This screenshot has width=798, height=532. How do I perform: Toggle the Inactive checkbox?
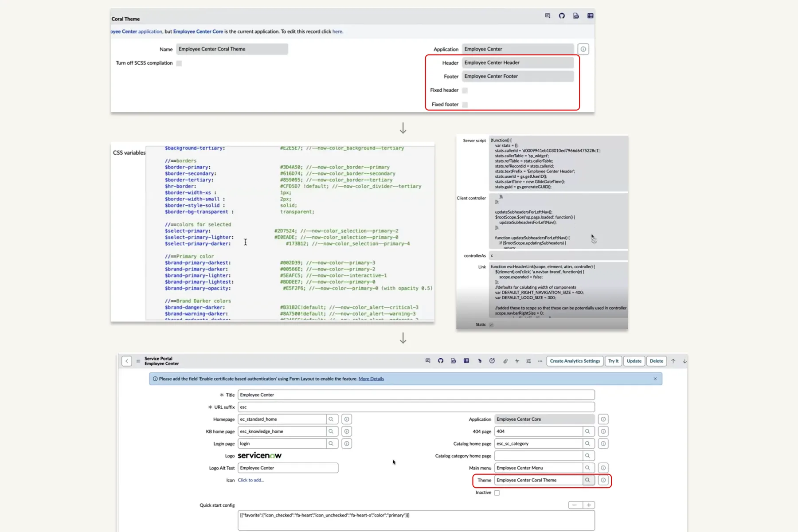click(497, 493)
